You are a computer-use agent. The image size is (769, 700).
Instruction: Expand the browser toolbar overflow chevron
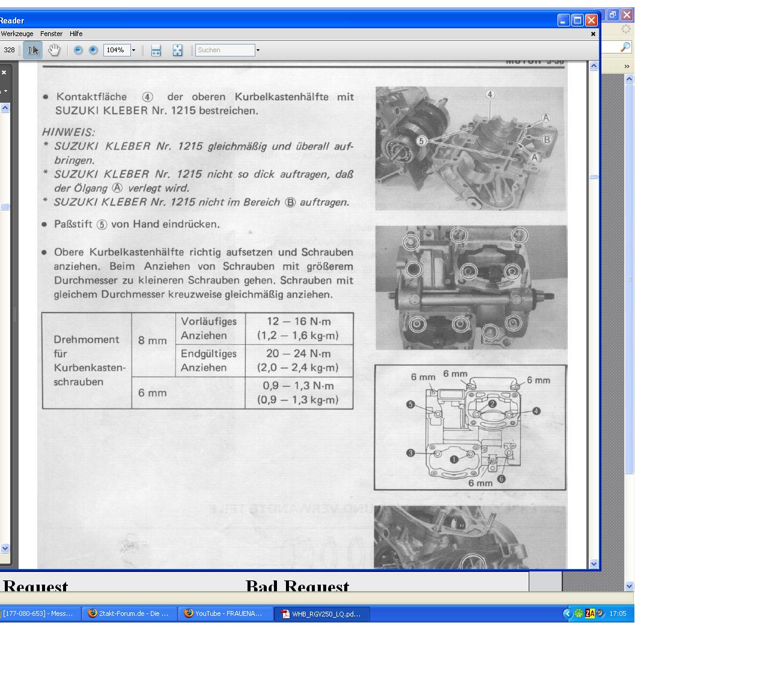click(627, 66)
